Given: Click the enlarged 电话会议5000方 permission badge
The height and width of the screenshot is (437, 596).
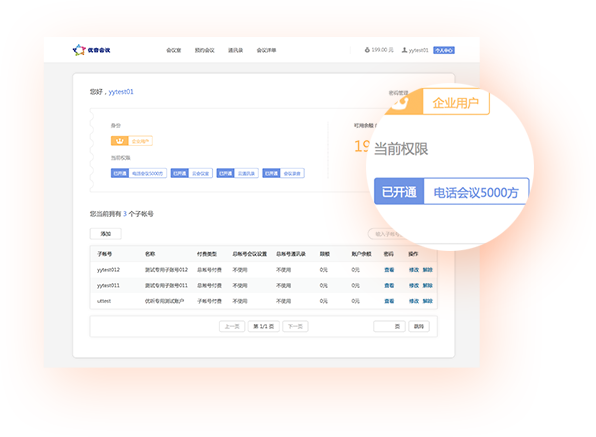Looking at the screenshot, I should pyautogui.click(x=452, y=192).
